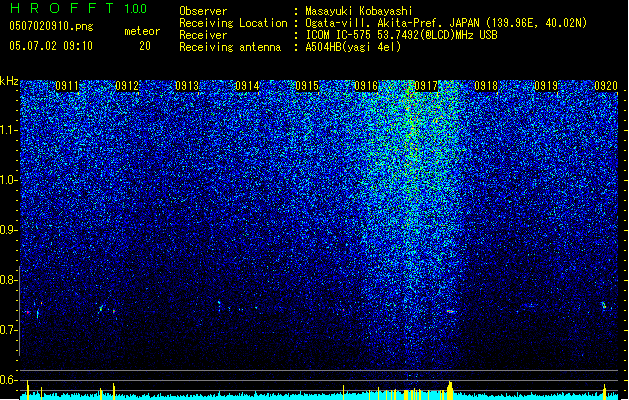Click the Ogata-vill. Akita-Pref. JAPAN location text

[446, 23]
